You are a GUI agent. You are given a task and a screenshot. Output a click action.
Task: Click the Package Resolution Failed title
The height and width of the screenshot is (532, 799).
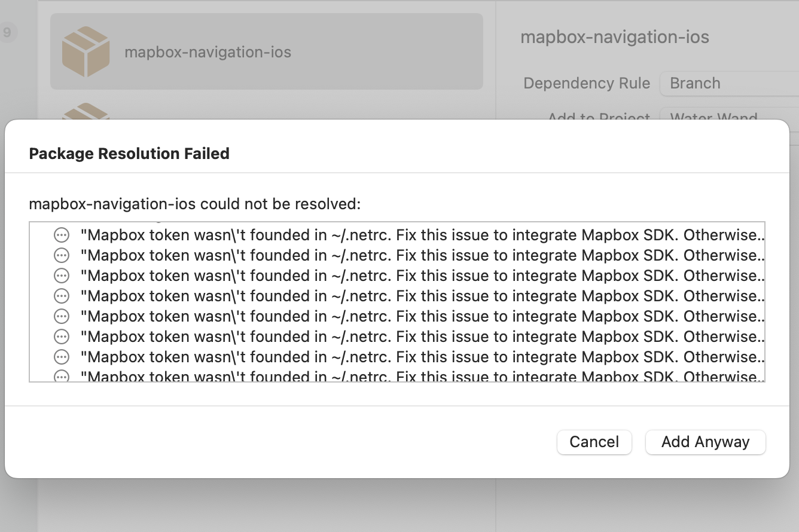click(129, 154)
